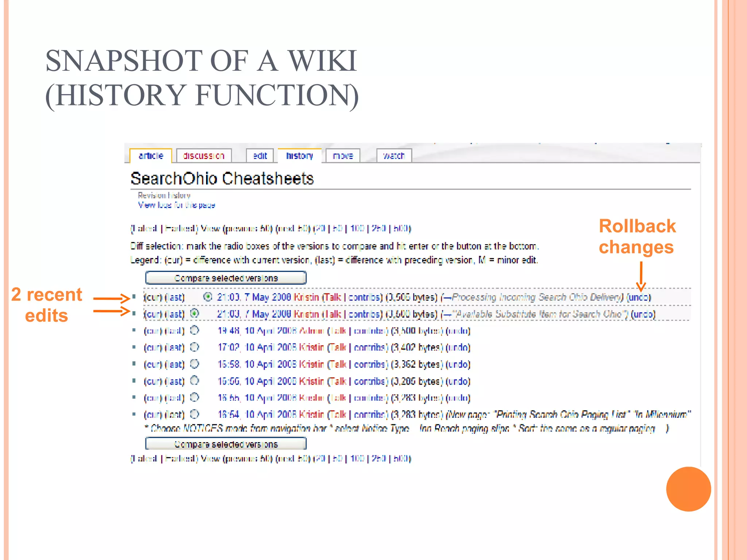The width and height of the screenshot is (747, 560).
Task: Click Latest link below the revision list
Action: pos(145,459)
